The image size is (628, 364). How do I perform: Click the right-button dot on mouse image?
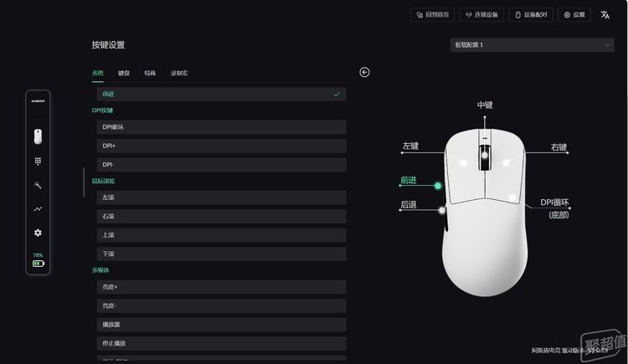pyautogui.click(x=506, y=162)
